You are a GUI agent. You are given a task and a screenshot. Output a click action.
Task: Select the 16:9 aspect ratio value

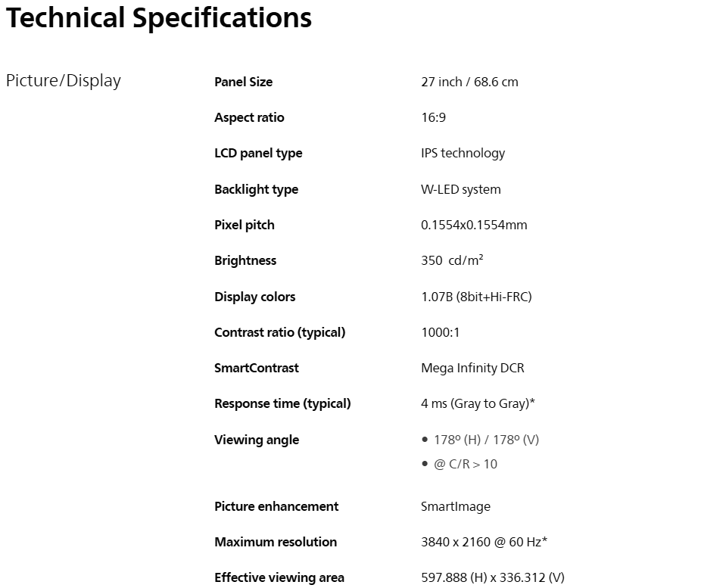(x=434, y=117)
